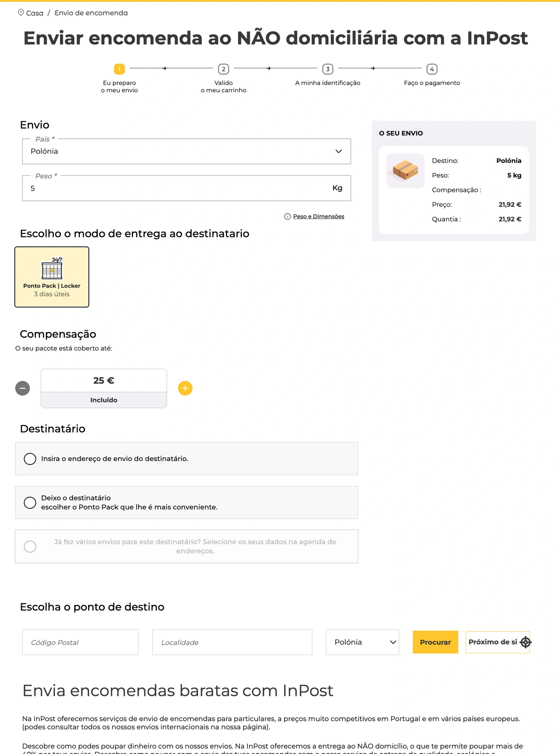Select Deixo o destinatário escolher Ponto Pack radio
Screen dimensions: 560x754
30,503
